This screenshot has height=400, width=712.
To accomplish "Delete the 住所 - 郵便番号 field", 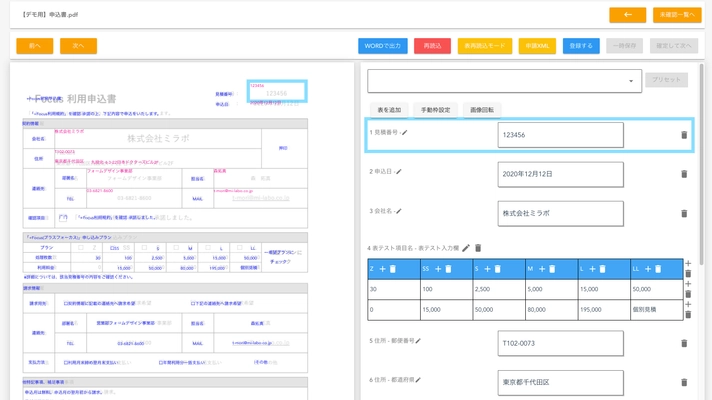I will pos(684,343).
